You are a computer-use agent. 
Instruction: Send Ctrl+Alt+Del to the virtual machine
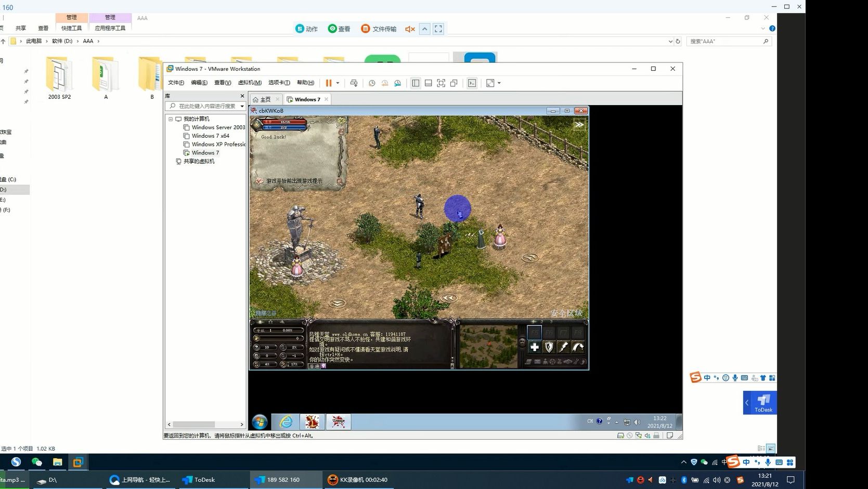coord(354,83)
